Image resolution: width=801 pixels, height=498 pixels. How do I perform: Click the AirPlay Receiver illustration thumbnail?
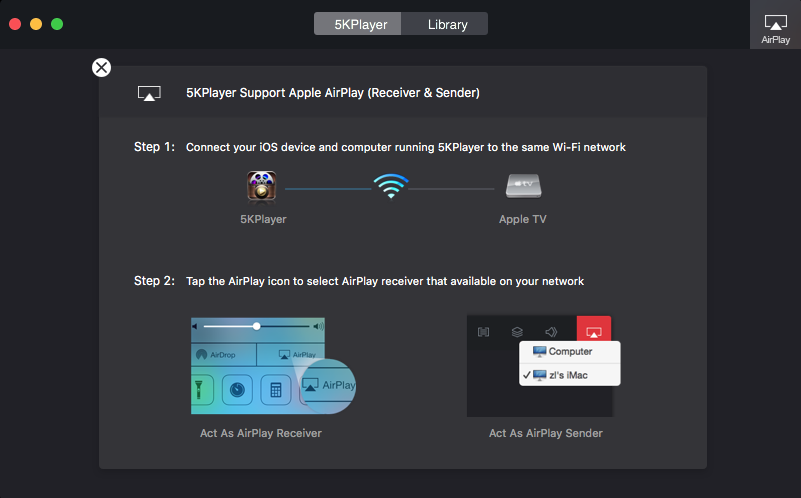(258, 366)
